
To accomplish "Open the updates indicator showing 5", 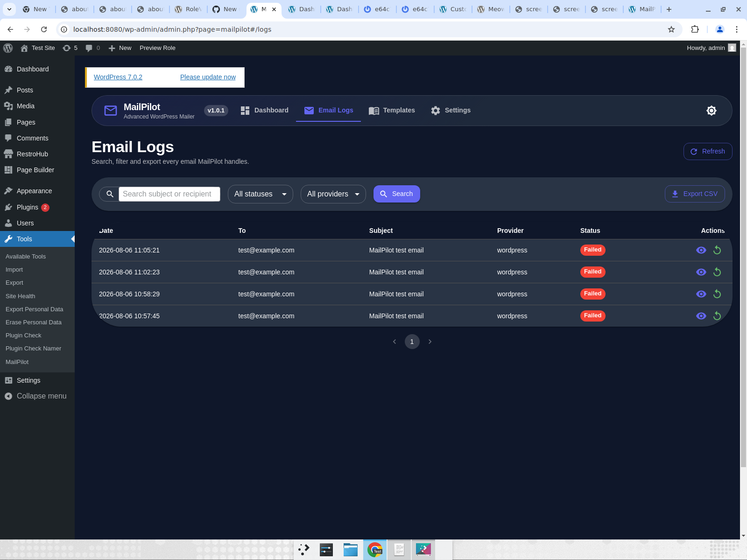I will coord(70,48).
